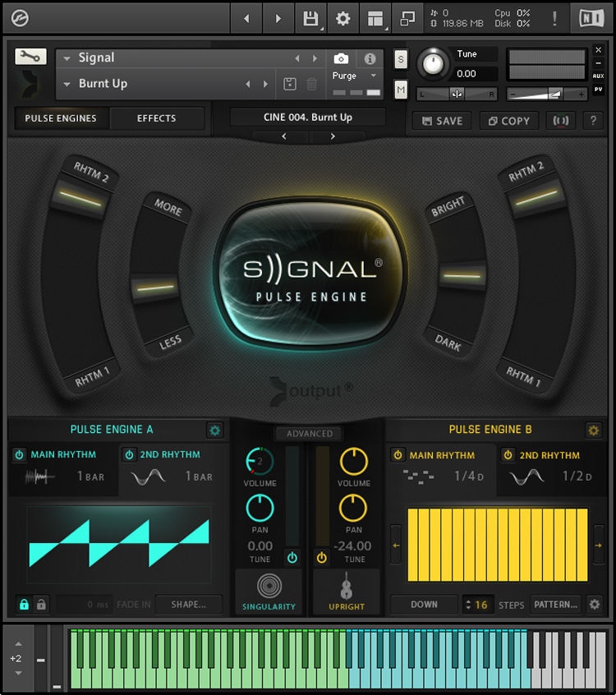Select the PULSE ENGINE A header
The image size is (616, 695).
(x=112, y=430)
